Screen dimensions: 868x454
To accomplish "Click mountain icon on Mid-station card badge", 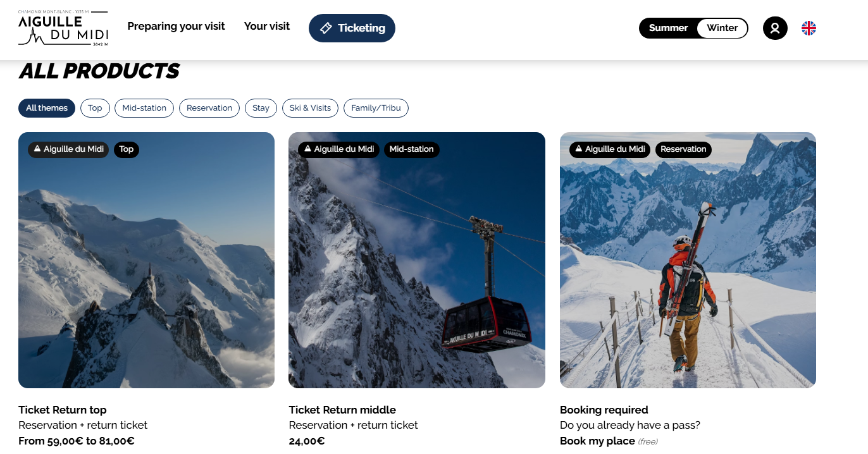I will click(307, 149).
